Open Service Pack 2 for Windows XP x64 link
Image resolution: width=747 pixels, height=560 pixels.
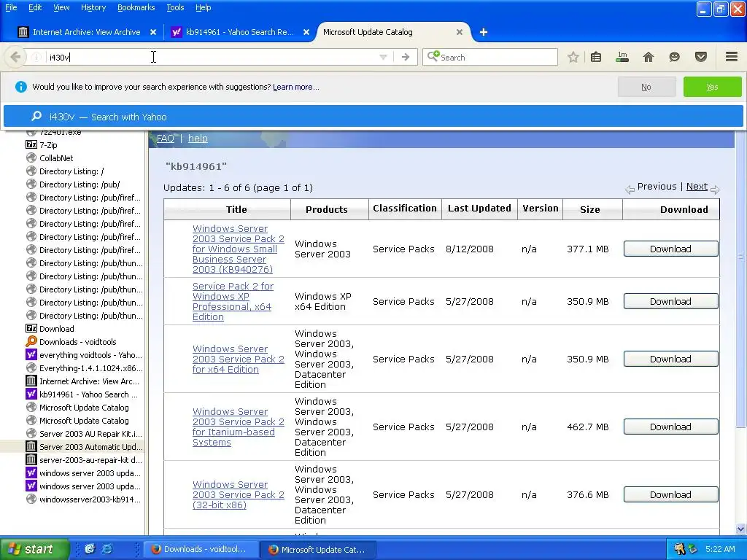pos(233,301)
